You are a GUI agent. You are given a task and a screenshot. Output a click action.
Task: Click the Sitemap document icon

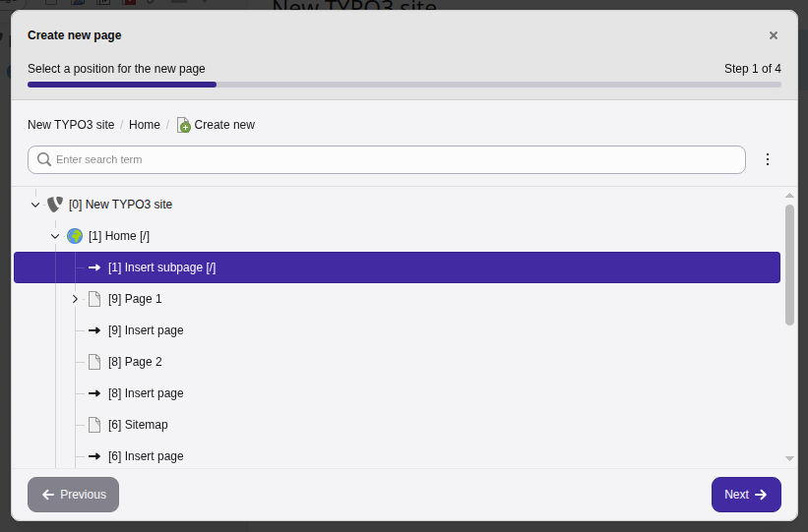[94, 425]
